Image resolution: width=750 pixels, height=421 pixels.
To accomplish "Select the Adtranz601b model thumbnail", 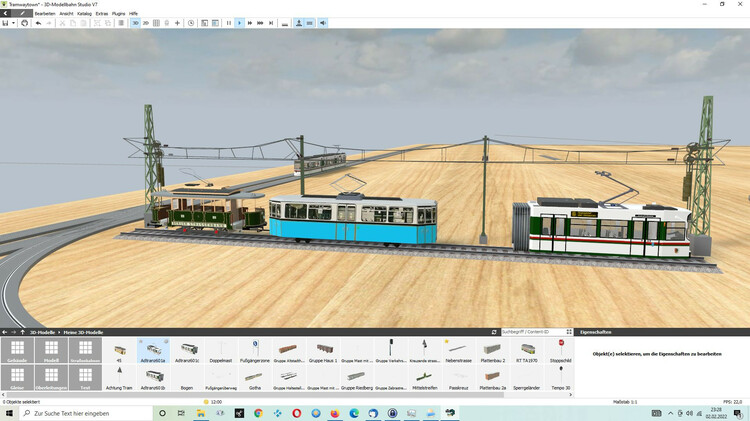I will [x=154, y=378].
